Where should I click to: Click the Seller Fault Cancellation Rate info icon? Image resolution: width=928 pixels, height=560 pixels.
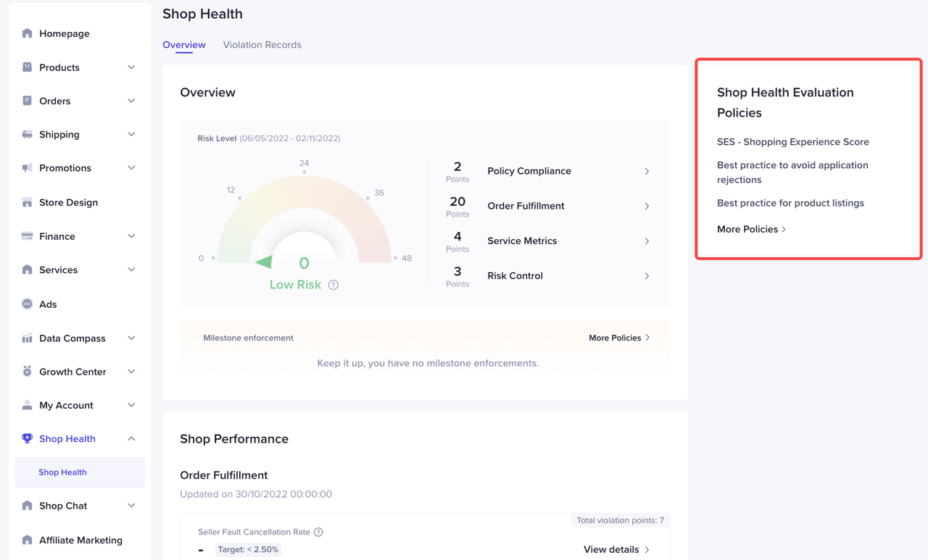pos(318,532)
